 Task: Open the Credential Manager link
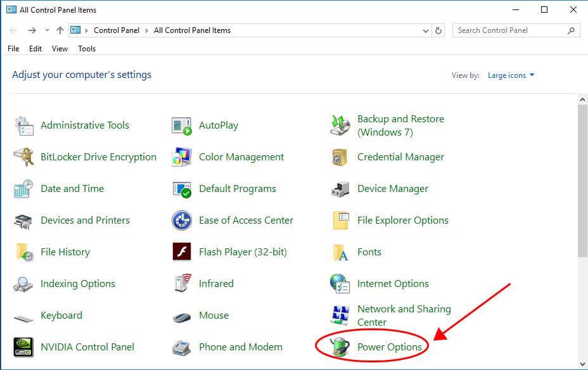tap(400, 157)
